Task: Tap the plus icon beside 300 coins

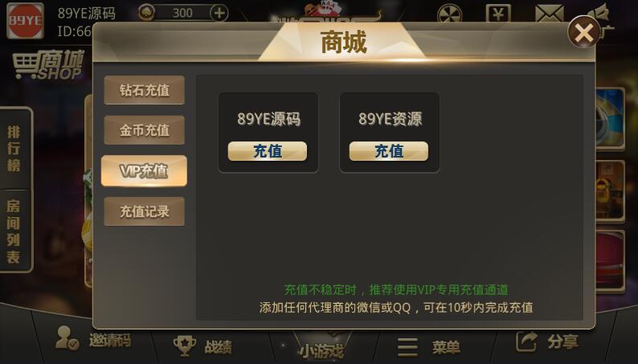Action: pyautogui.click(x=219, y=13)
